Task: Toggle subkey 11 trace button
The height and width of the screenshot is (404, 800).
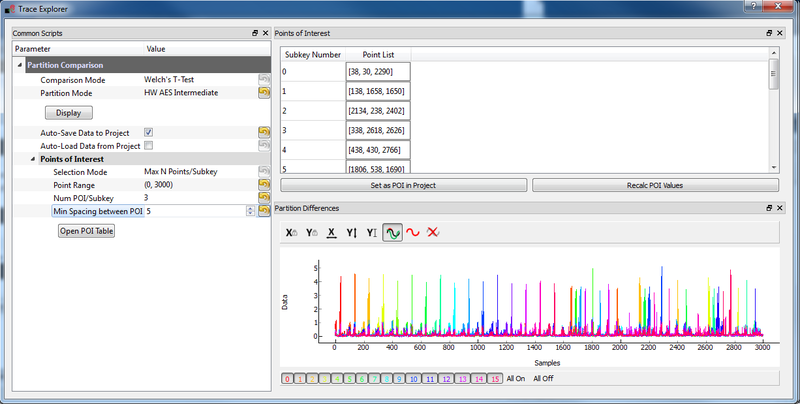Action: [430, 379]
